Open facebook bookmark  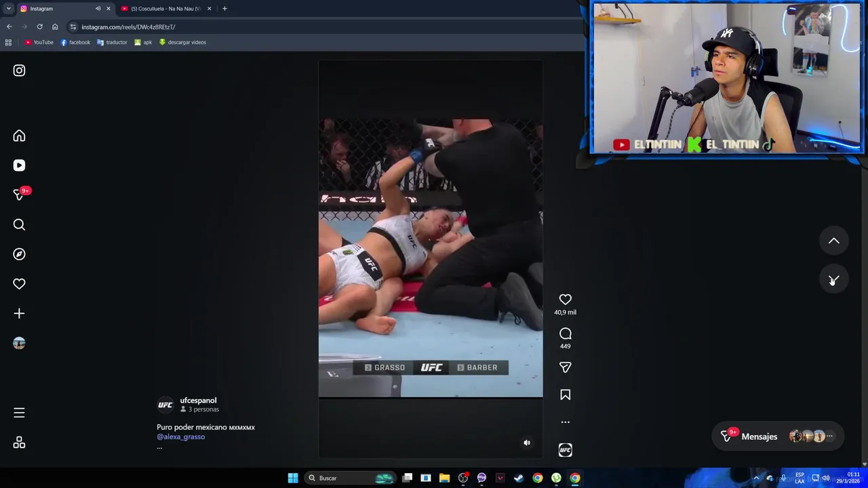click(x=75, y=42)
